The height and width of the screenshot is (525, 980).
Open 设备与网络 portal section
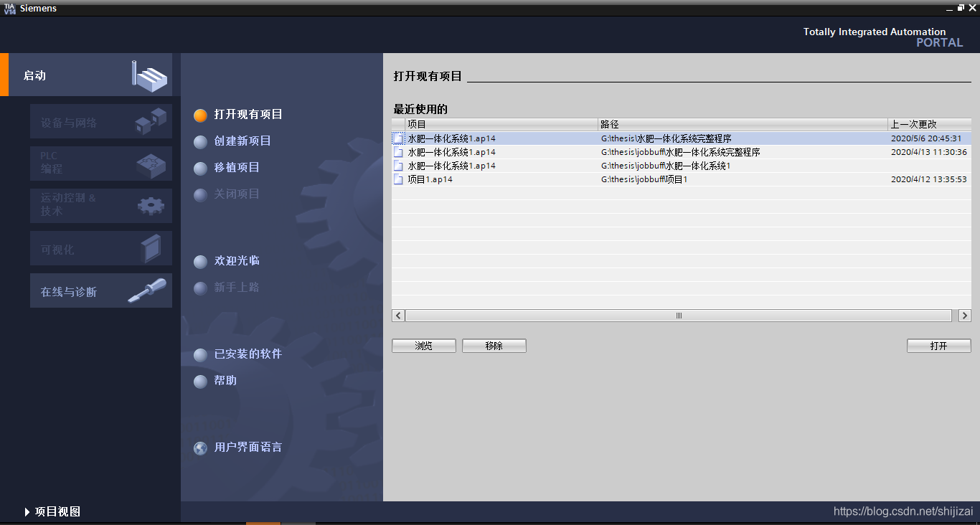pos(101,122)
